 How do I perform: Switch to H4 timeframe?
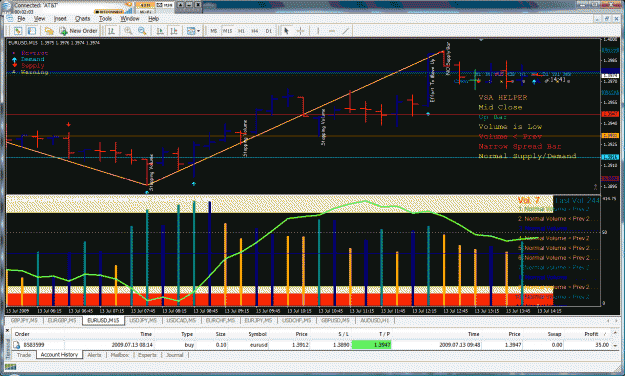[255, 31]
